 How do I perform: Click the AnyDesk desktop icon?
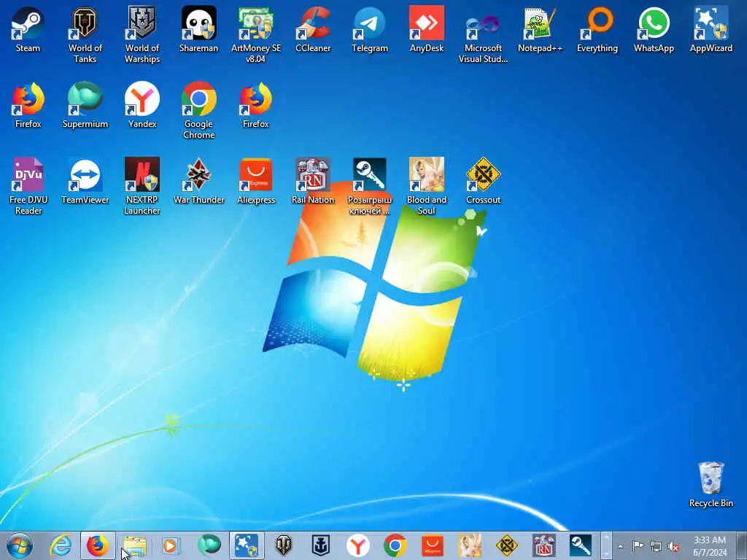click(426, 29)
